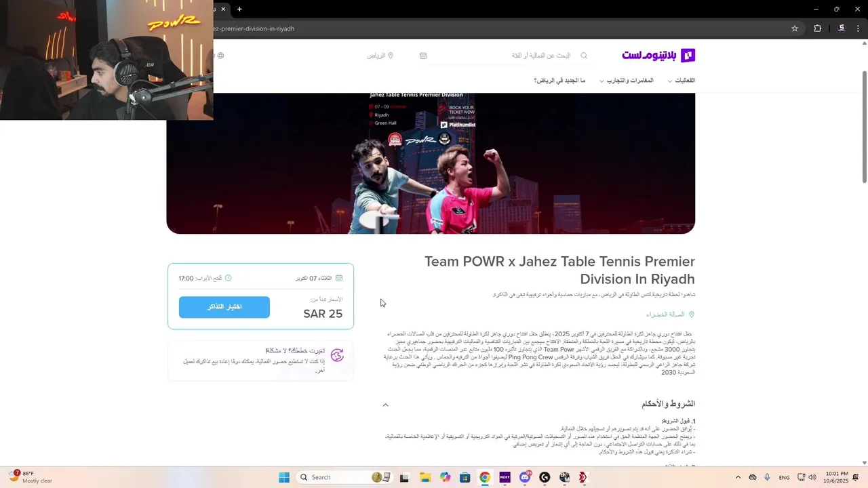Open the ما الجديد في الرياض؟ menu item
The height and width of the screenshot is (488, 868).
[x=559, y=81]
